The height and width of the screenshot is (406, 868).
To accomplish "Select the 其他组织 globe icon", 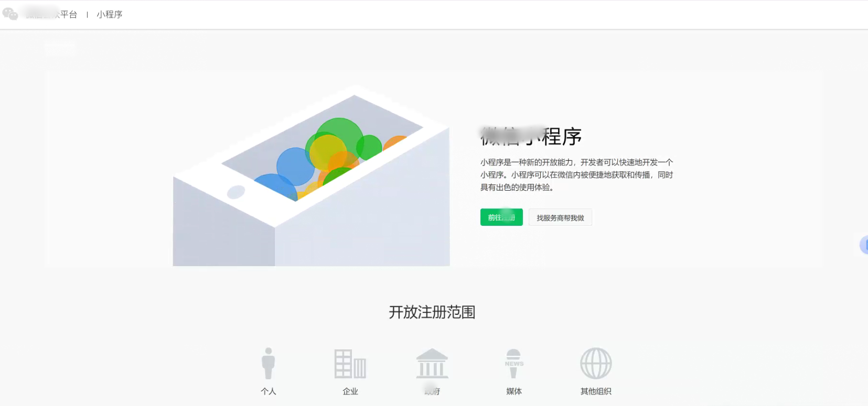I will coord(596,363).
